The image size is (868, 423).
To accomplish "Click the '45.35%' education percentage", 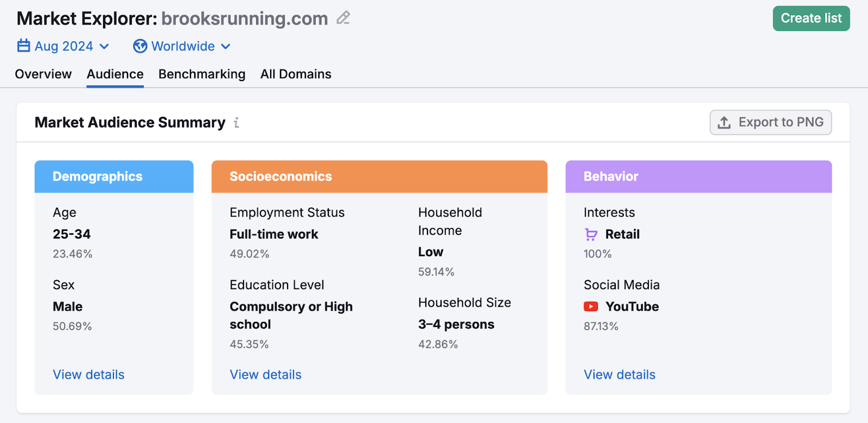I will pyautogui.click(x=249, y=344).
